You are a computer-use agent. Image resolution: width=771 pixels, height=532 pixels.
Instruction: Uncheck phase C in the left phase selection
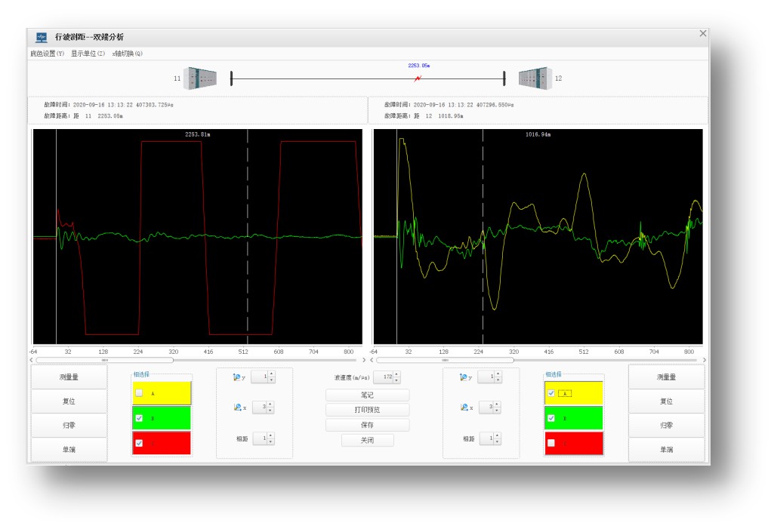point(139,443)
